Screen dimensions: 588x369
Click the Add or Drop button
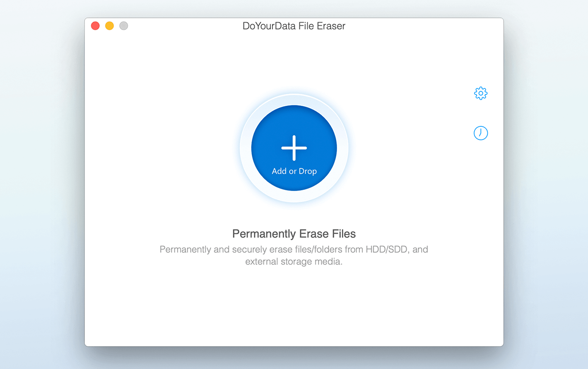(294, 148)
